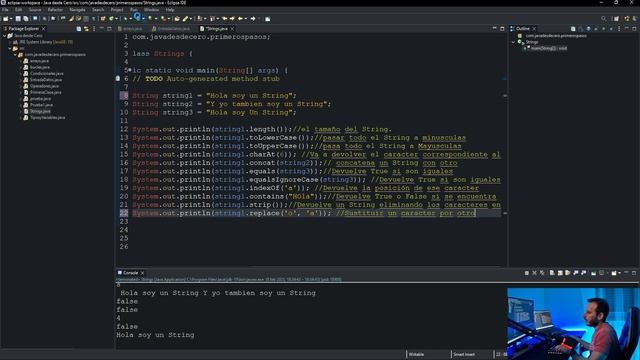Click the Save All toolbar icon

[x=25, y=18]
